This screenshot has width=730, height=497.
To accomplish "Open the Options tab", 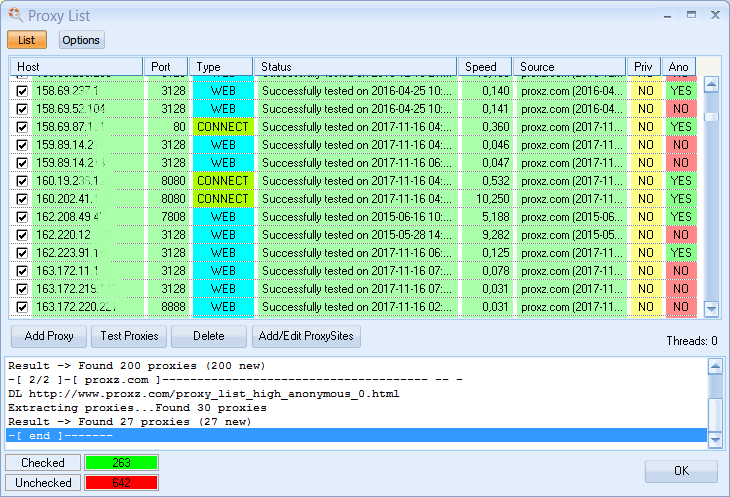I will click(x=81, y=40).
